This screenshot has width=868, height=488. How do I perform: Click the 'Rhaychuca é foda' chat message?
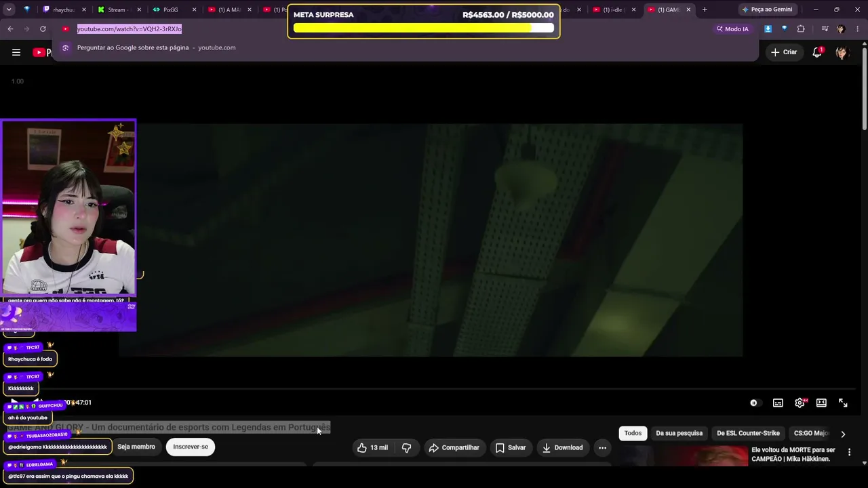click(30, 359)
